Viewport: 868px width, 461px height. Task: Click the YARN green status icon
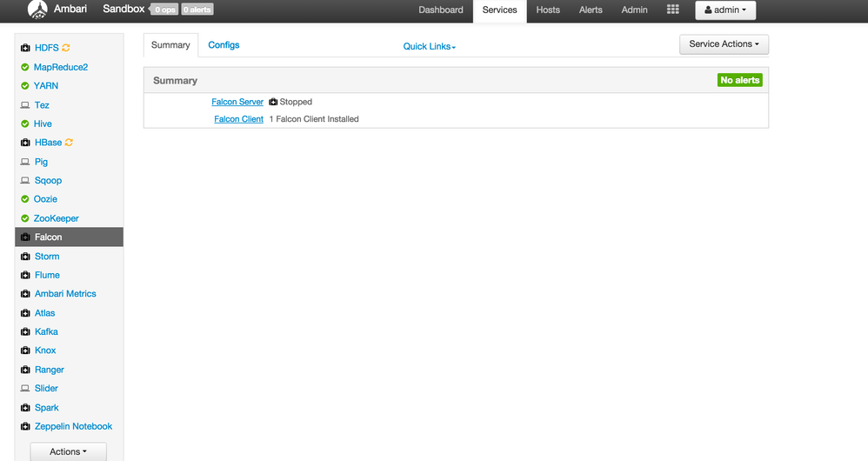tap(25, 86)
